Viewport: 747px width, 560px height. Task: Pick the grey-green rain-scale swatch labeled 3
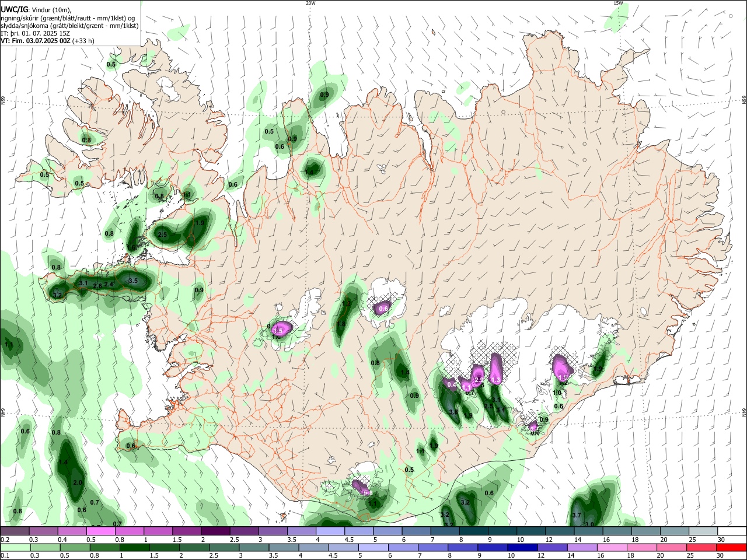point(253,547)
